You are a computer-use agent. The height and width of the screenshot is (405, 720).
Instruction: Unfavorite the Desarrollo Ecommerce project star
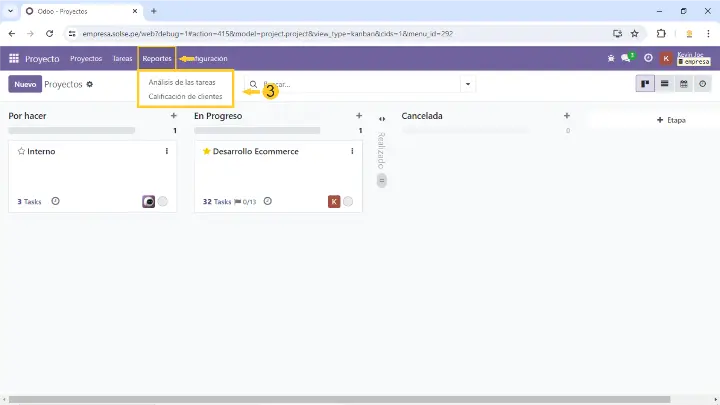pyautogui.click(x=207, y=152)
